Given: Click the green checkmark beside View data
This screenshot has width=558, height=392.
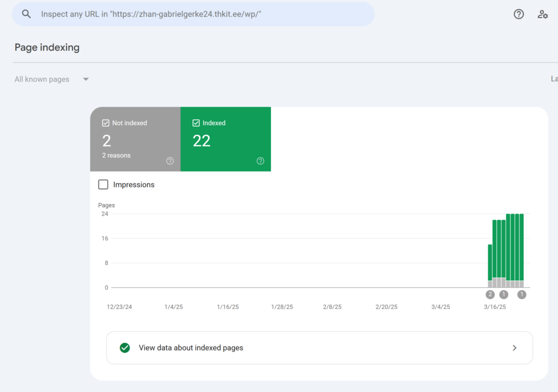Looking at the screenshot, I should (125, 347).
